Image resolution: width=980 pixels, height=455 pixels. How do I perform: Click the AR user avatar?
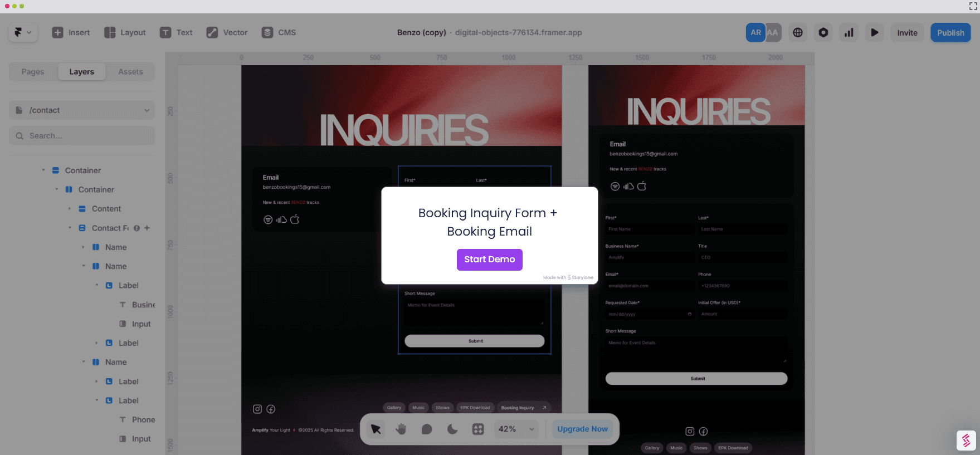(755, 32)
